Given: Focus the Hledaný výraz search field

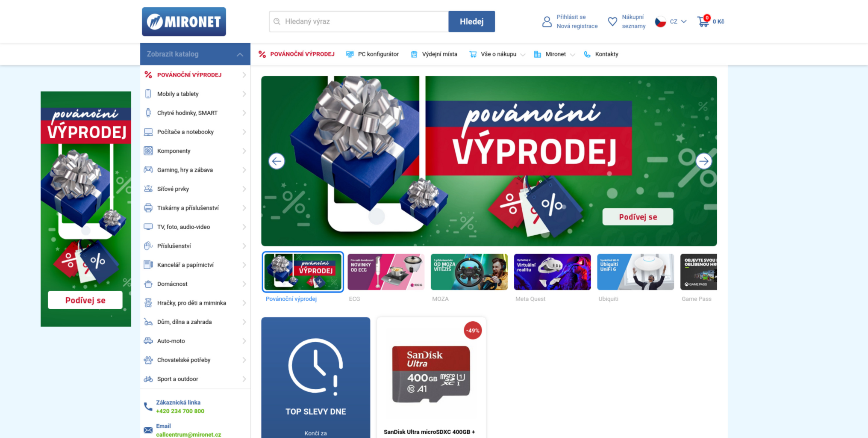Looking at the screenshot, I should pyautogui.click(x=359, y=21).
